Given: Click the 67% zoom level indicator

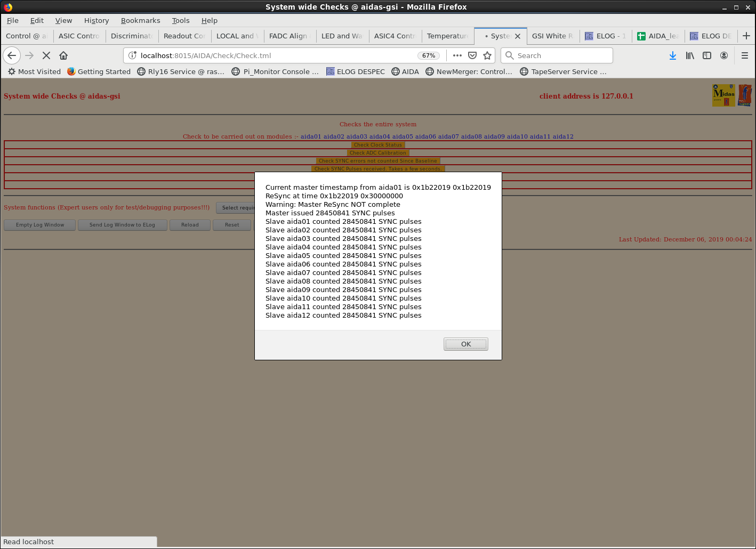Looking at the screenshot, I should [x=429, y=55].
